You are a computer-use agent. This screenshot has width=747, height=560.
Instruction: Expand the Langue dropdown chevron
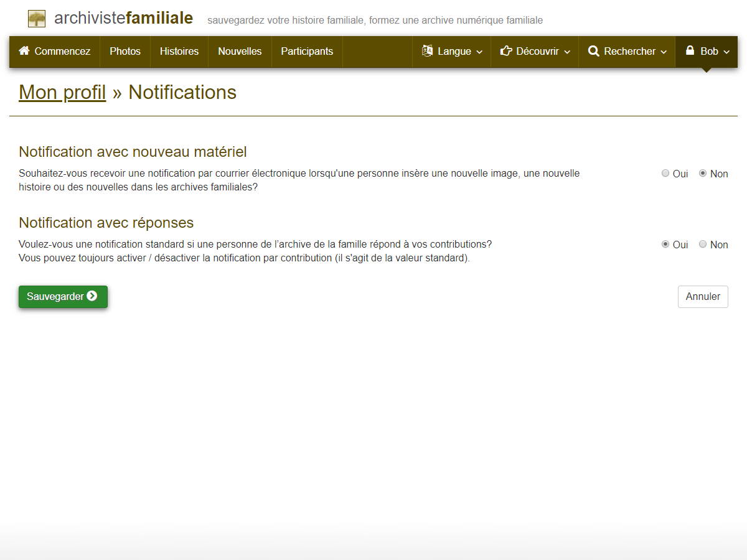pyautogui.click(x=479, y=52)
